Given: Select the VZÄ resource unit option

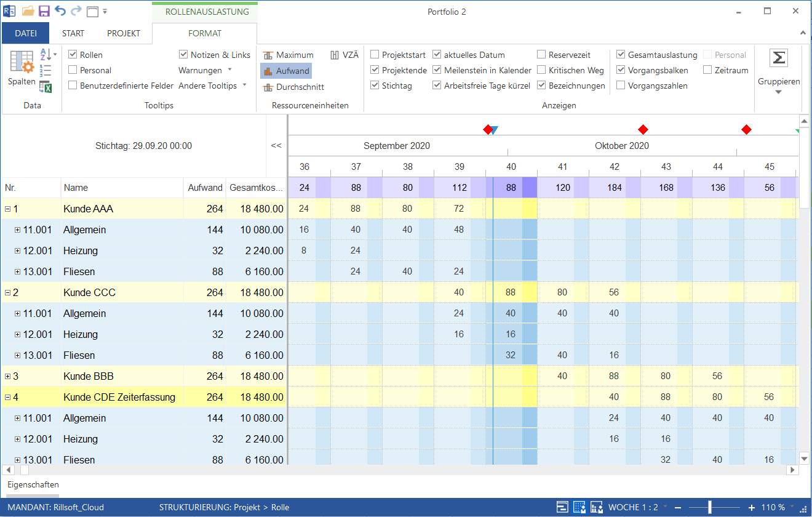Looking at the screenshot, I should pyautogui.click(x=344, y=55).
